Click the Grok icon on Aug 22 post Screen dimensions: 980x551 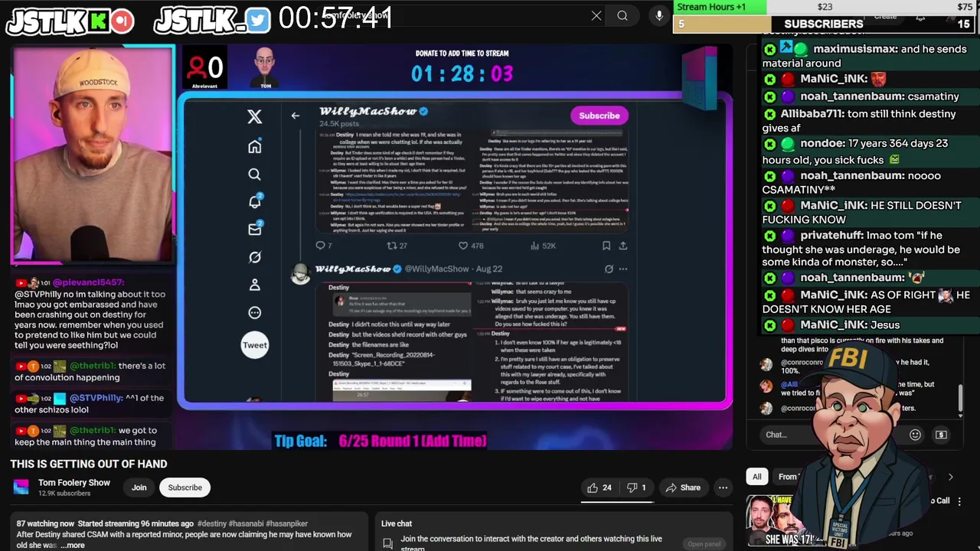click(x=609, y=269)
